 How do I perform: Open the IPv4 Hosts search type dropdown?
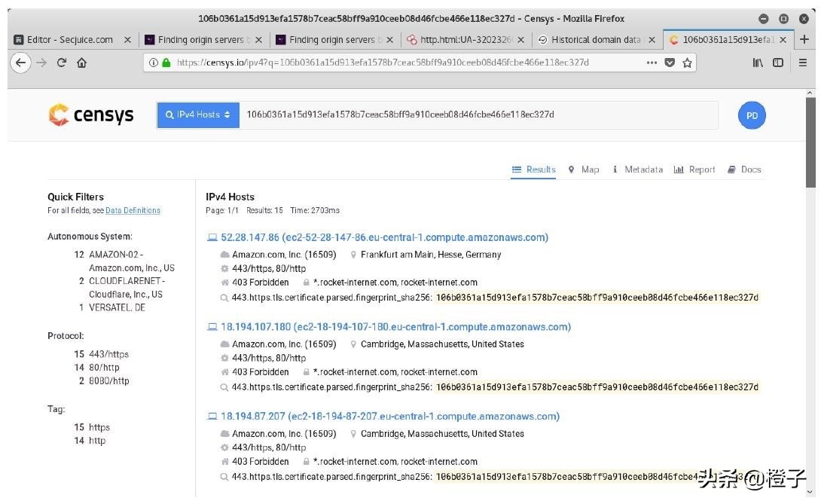point(198,115)
